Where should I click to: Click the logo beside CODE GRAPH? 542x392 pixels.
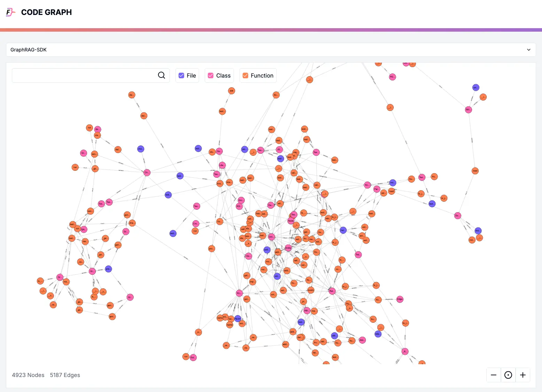10,12
